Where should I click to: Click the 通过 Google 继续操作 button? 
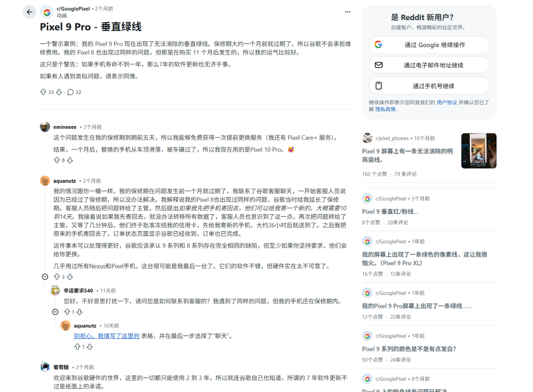[x=429, y=45]
